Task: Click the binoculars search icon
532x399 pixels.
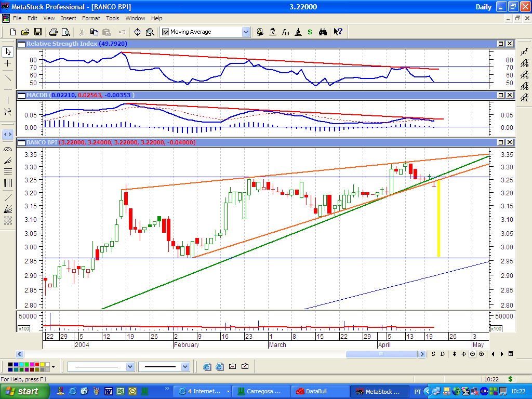Action: [323, 32]
